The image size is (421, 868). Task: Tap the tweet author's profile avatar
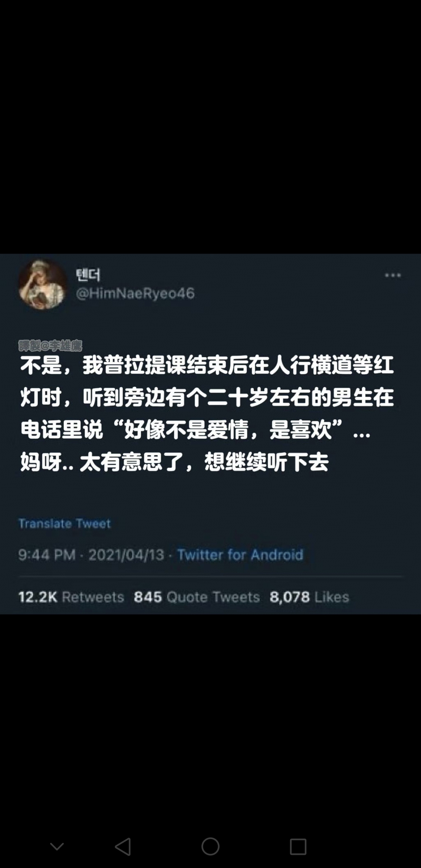tap(43, 285)
